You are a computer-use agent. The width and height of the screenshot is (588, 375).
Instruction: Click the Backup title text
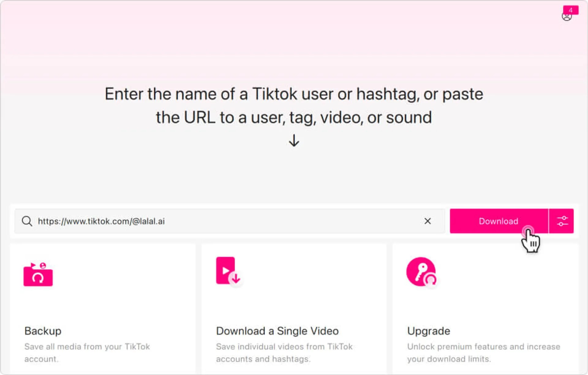(x=43, y=331)
